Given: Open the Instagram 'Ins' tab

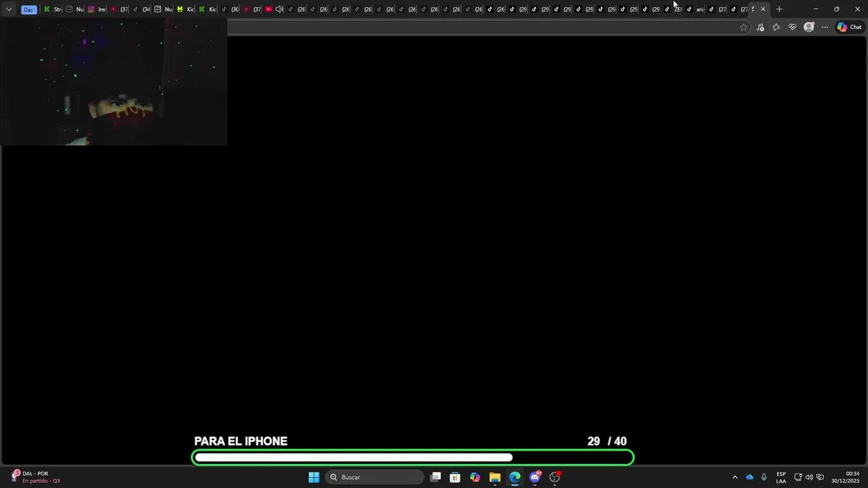Looking at the screenshot, I should point(96,9).
